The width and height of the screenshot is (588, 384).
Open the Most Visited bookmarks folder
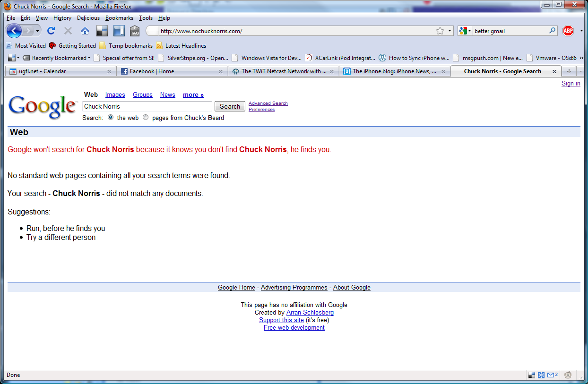26,46
